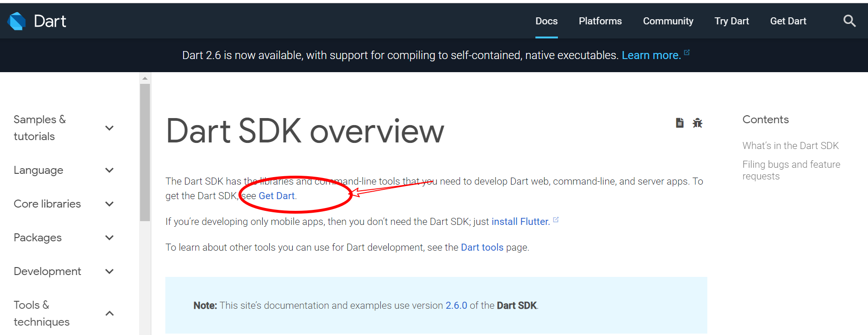Open the Platforms menu item
The height and width of the screenshot is (335, 868).
click(x=600, y=21)
